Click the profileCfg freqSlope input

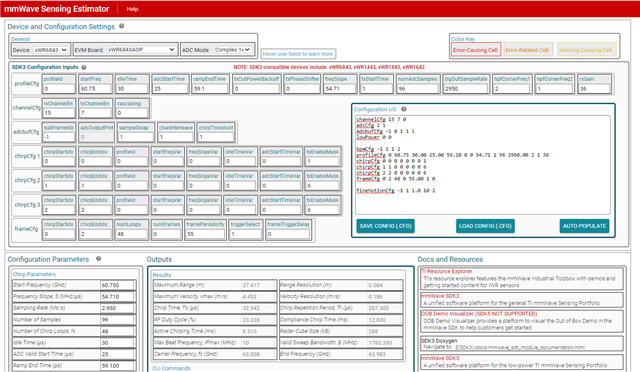[x=340, y=89]
